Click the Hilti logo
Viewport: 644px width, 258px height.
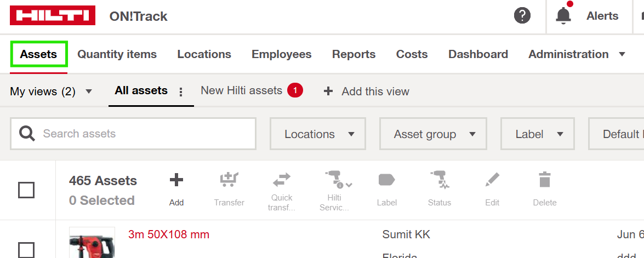point(53,15)
